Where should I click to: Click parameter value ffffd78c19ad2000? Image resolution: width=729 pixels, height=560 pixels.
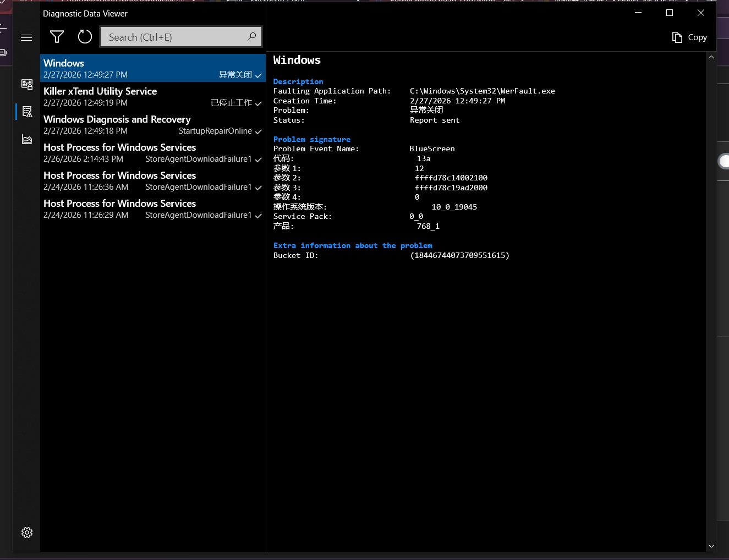tap(451, 188)
